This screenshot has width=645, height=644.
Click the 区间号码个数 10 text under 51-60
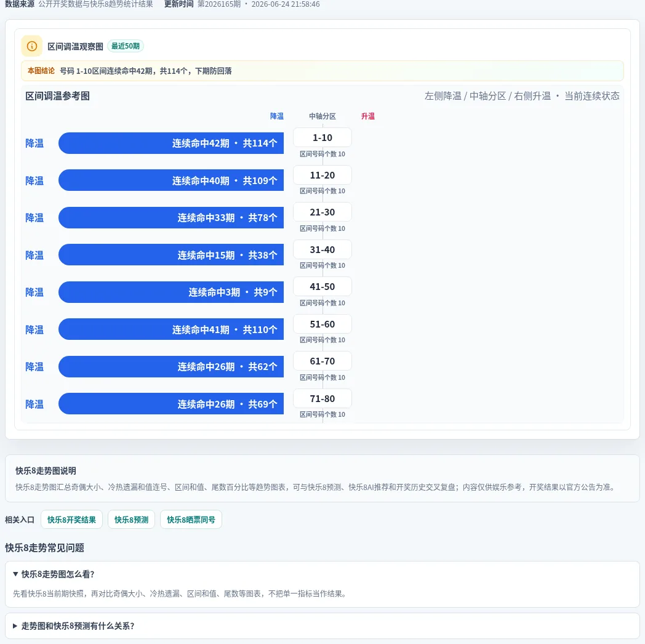point(322,340)
